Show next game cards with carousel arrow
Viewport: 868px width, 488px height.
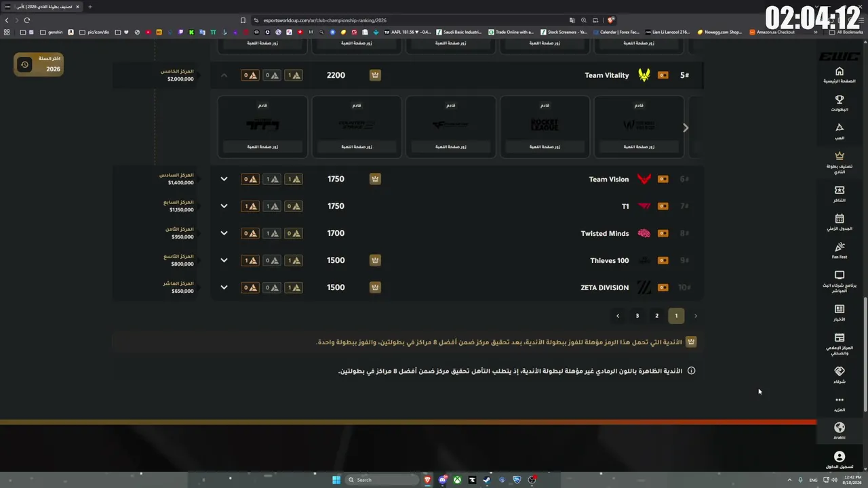(x=686, y=127)
